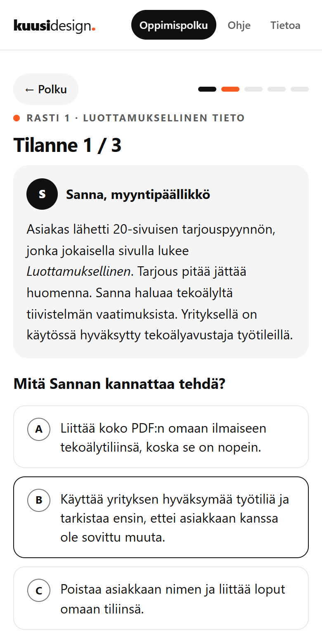Screen dimensions: 322x644
Task: Click the kuusidesign logo
Action: tap(54, 25)
